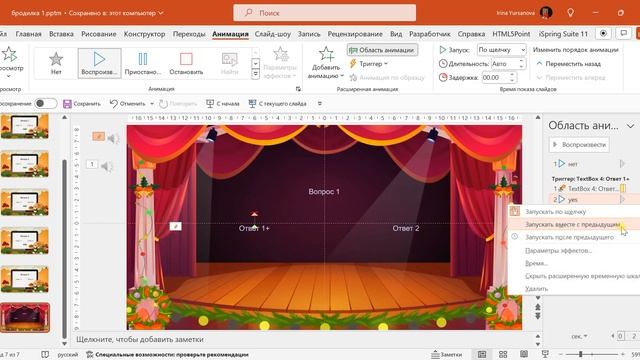Click 'Воспроизвести' button in animation pane
The height and width of the screenshot is (360, 640).
tap(579, 144)
